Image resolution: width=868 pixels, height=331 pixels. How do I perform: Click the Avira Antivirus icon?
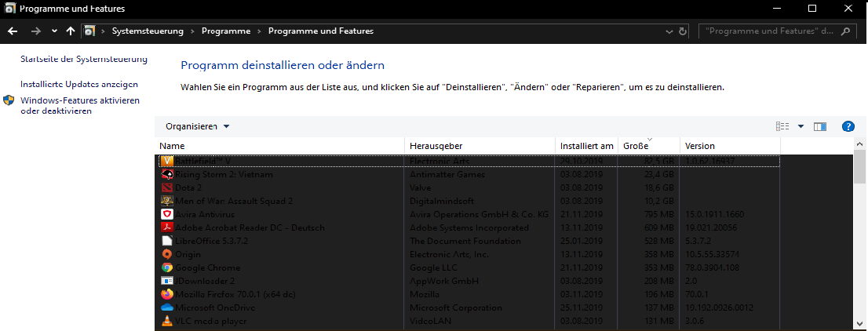pos(166,214)
